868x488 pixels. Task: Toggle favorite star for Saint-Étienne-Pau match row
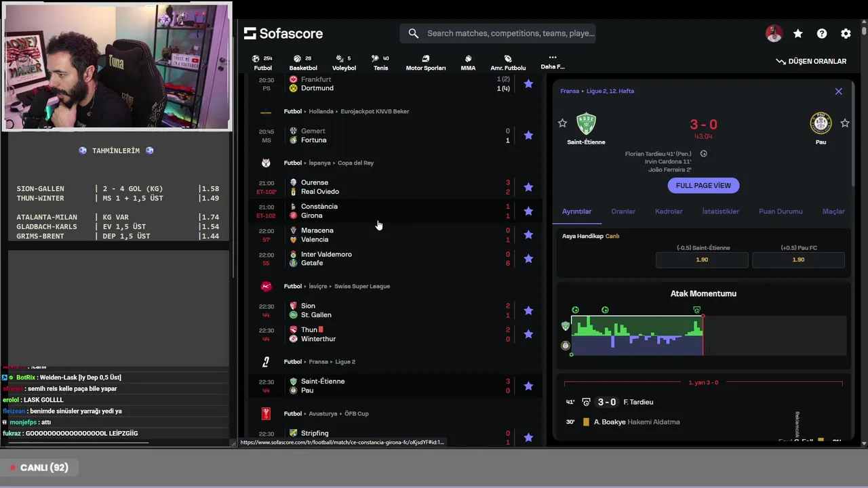pos(528,386)
